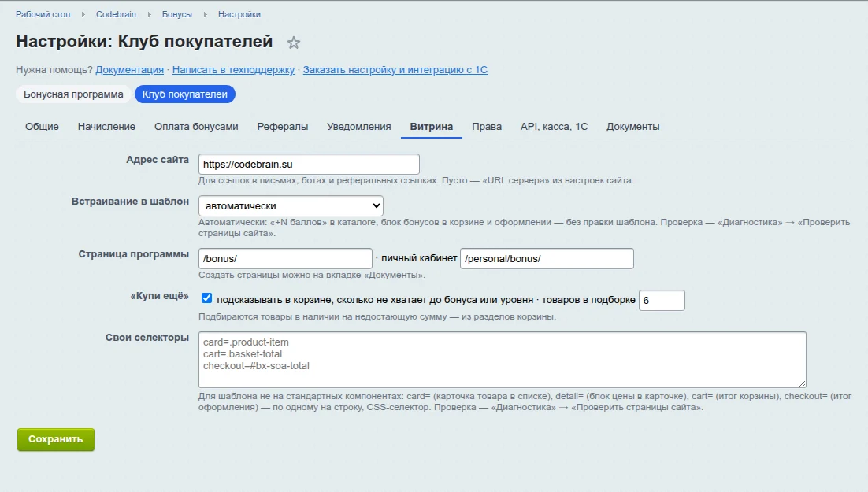
Task: Click the arrow after Codebrain breadcrumb
Action: (x=149, y=14)
